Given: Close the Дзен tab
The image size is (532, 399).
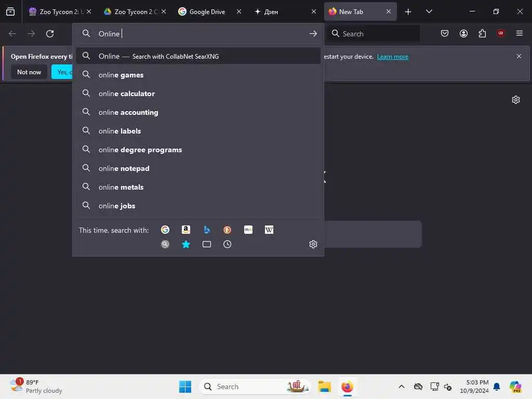Looking at the screenshot, I should pos(314,11).
